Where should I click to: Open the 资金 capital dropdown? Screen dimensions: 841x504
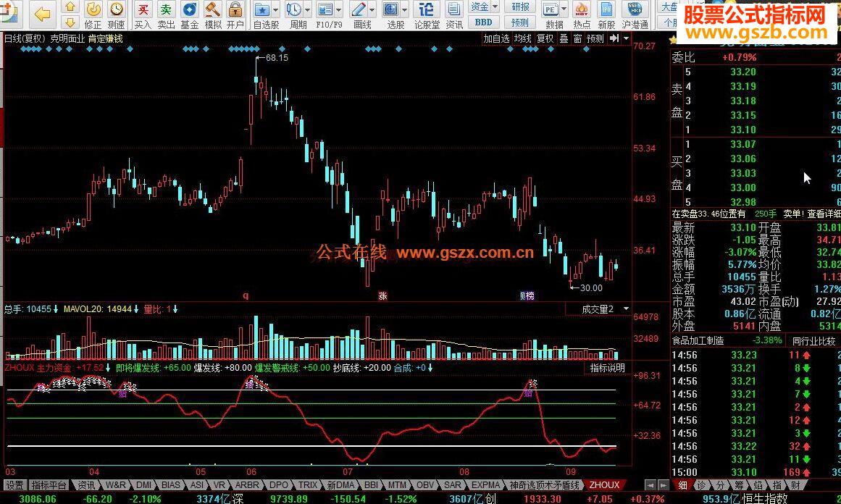pyautogui.click(x=484, y=7)
